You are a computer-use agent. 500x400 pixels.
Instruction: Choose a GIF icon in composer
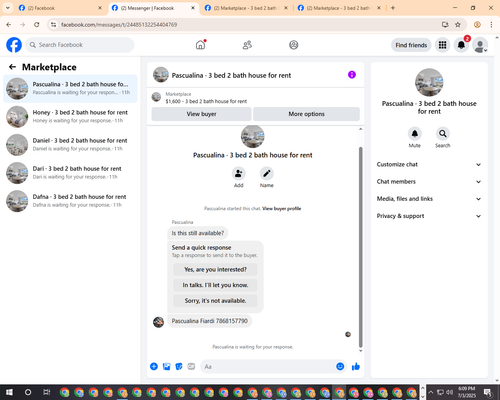pos(191,366)
